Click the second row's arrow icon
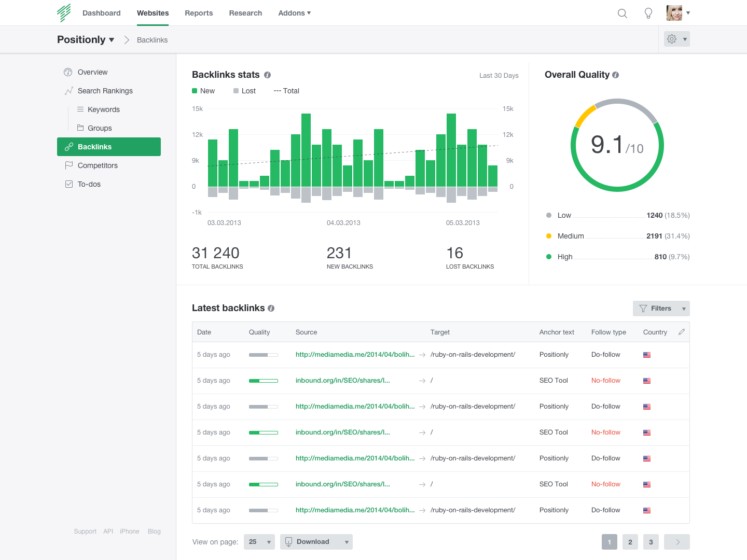The image size is (747, 560). 422,381
